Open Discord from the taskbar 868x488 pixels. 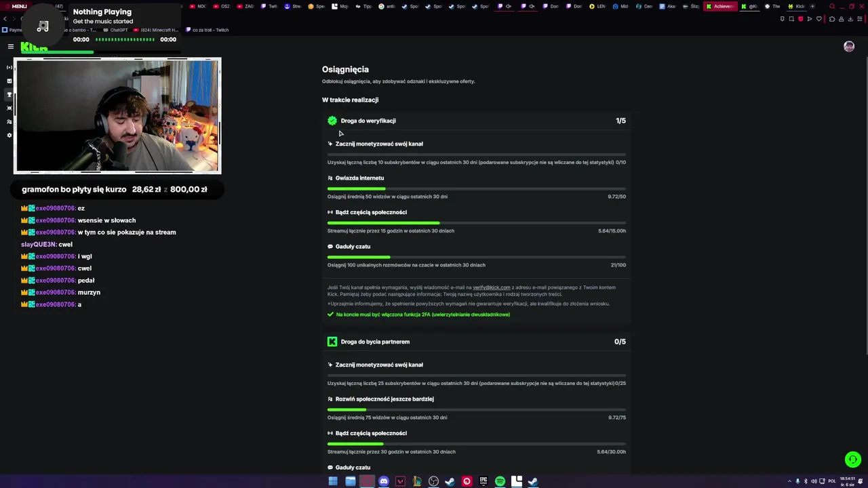tap(383, 481)
